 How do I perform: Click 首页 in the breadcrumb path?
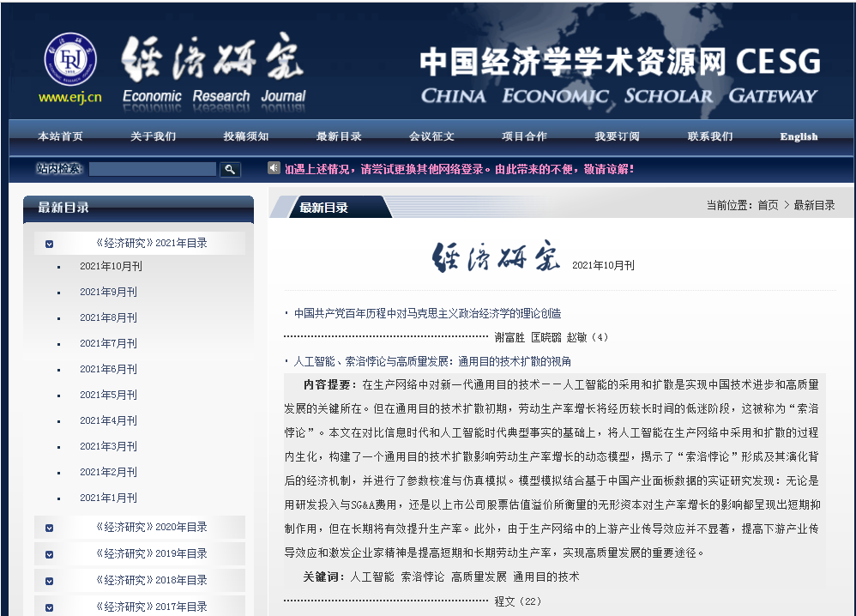(x=768, y=205)
